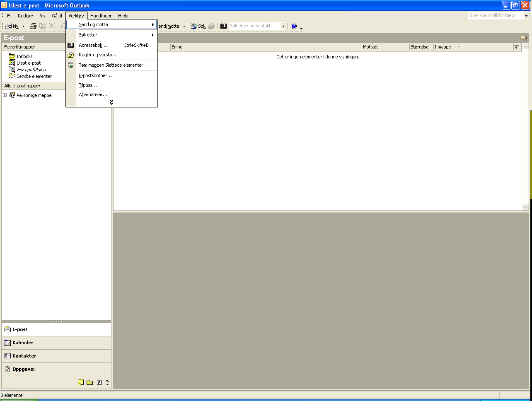Open the Rediger menu
The image size is (532, 401).
[25, 16]
